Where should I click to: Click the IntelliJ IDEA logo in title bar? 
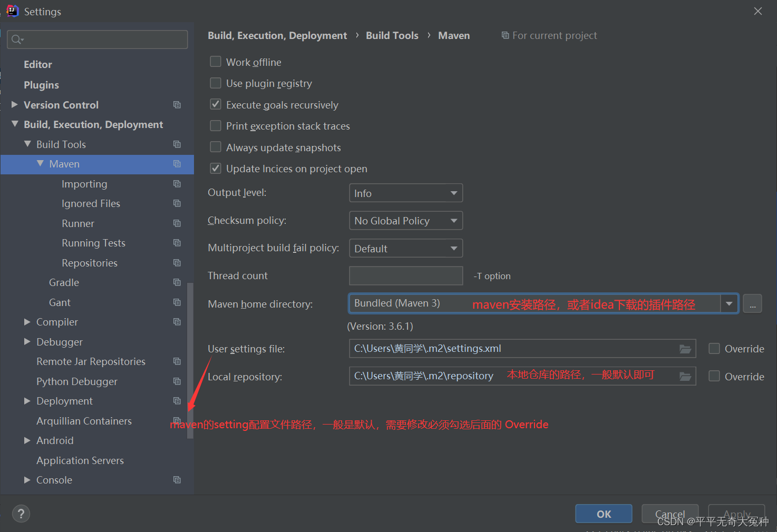click(12, 11)
